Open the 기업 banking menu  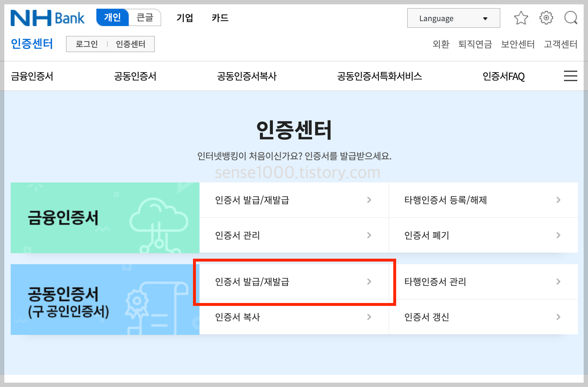click(x=185, y=18)
